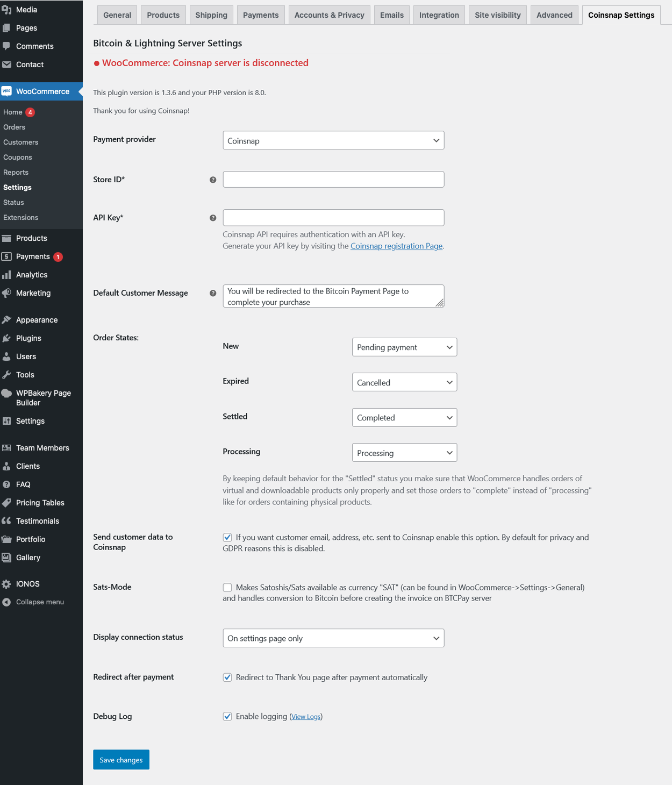Open the Payment provider dropdown
The width and height of the screenshot is (672, 785).
333,140
